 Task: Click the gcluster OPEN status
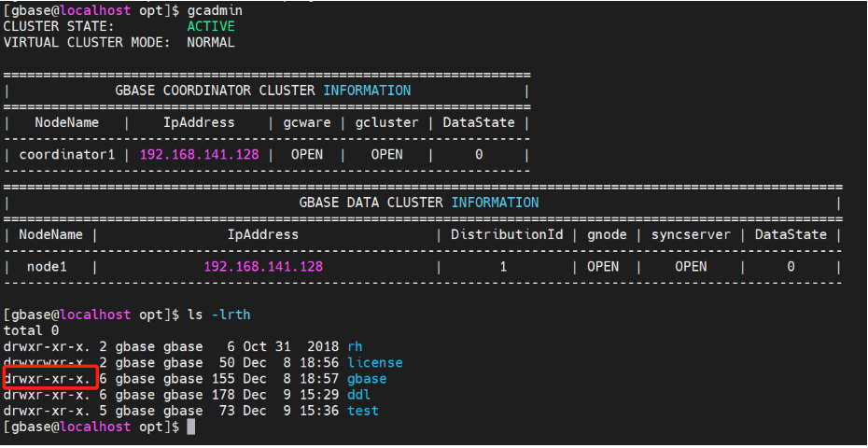tap(386, 154)
